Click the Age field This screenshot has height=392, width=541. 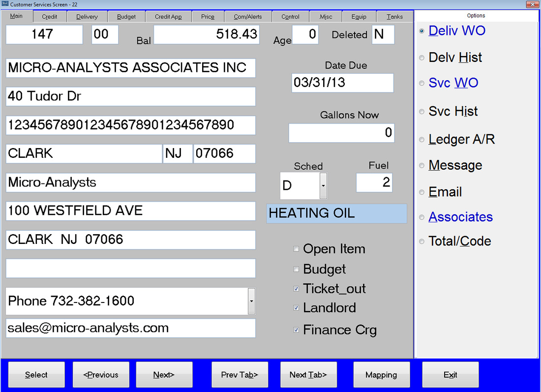click(x=305, y=34)
